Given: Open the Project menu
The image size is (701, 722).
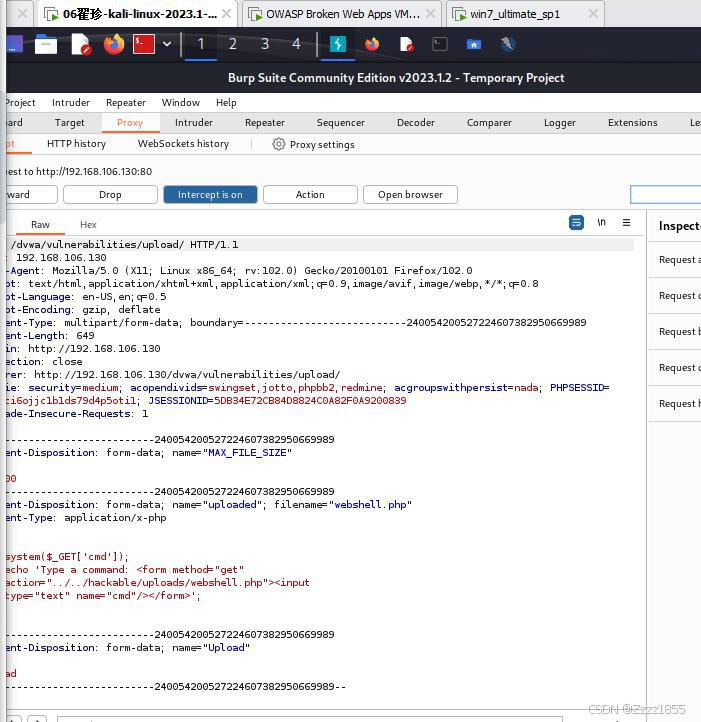Looking at the screenshot, I should point(20,103).
